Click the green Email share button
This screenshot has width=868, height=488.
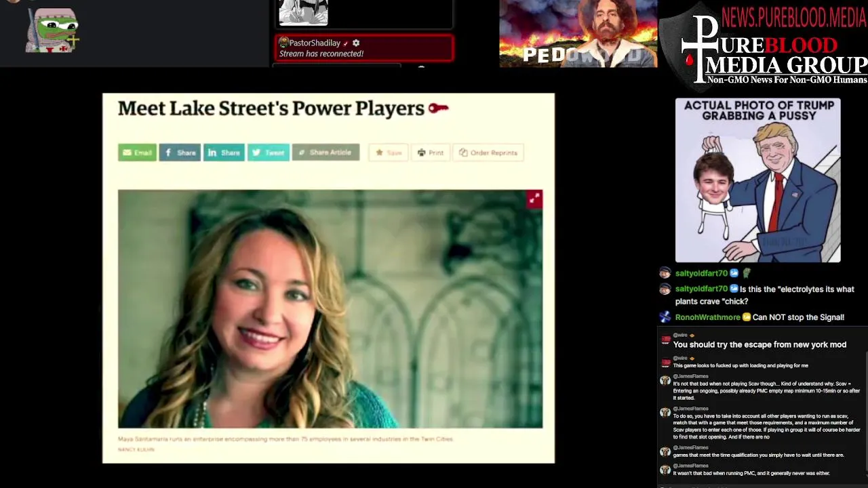[137, 152]
